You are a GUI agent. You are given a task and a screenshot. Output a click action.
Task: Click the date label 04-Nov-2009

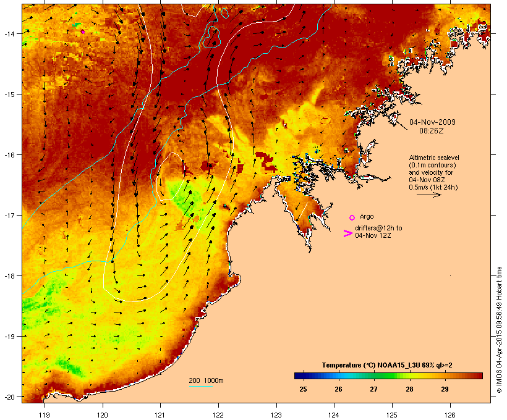(432, 122)
